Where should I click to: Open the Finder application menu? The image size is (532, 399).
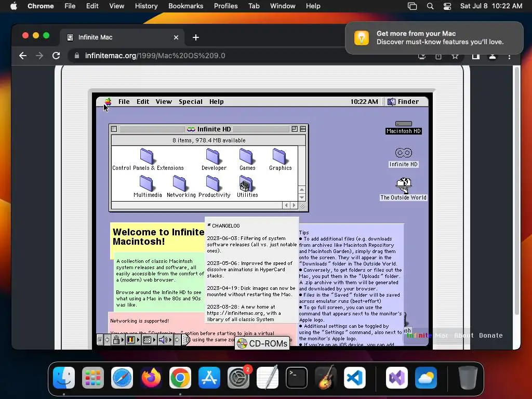point(403,101)
